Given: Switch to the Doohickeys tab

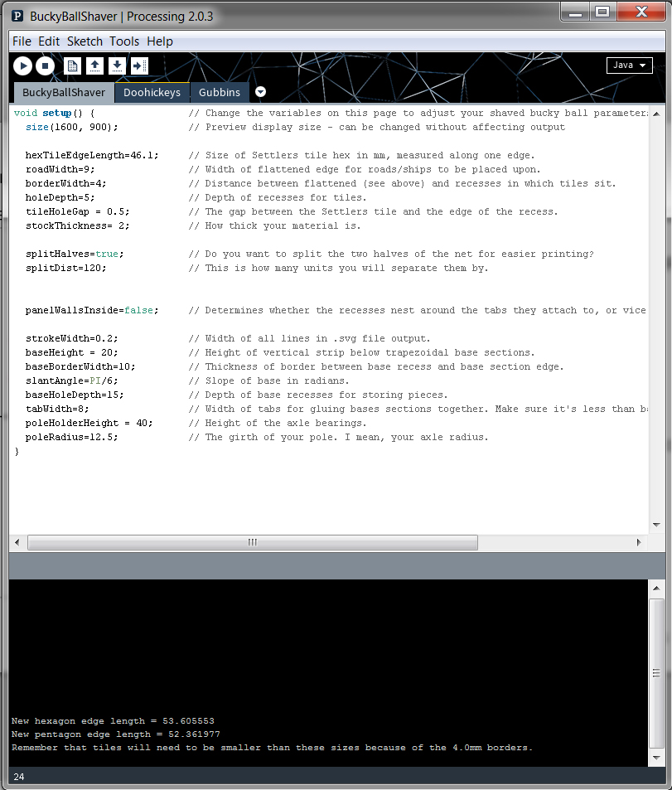Looking at the screenshot, I should click(152, 93).
